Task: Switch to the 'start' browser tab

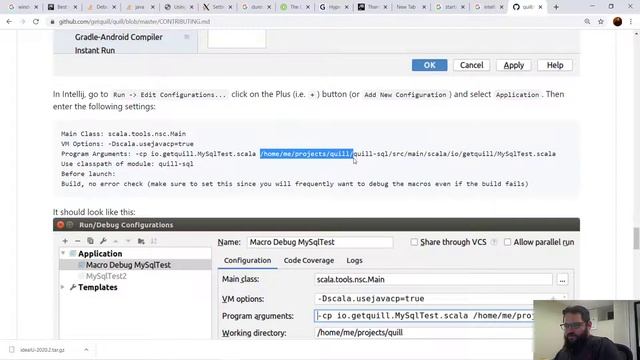Action: [450, 7]
